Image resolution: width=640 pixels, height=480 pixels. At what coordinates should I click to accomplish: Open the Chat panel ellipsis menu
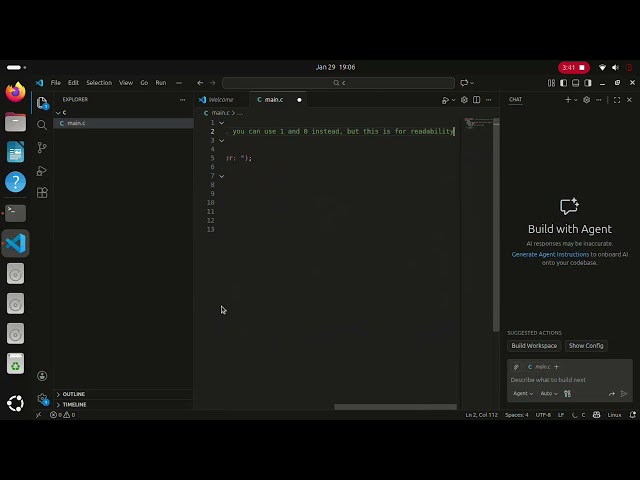click(598, 100)
